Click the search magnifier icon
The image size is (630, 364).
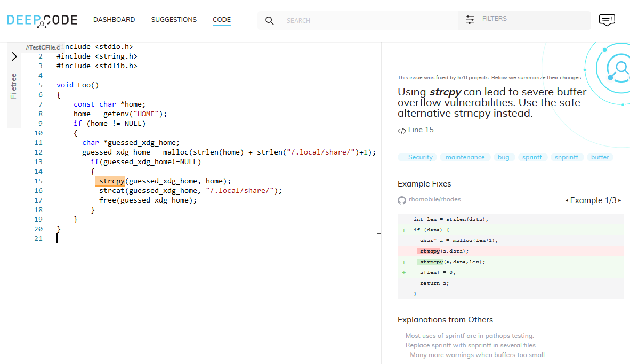coord(270,21)
